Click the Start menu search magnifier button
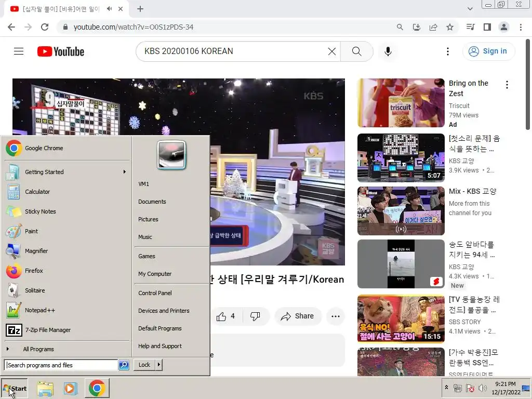The width and height of the screenshot is (532, 399). click(124, 365)
